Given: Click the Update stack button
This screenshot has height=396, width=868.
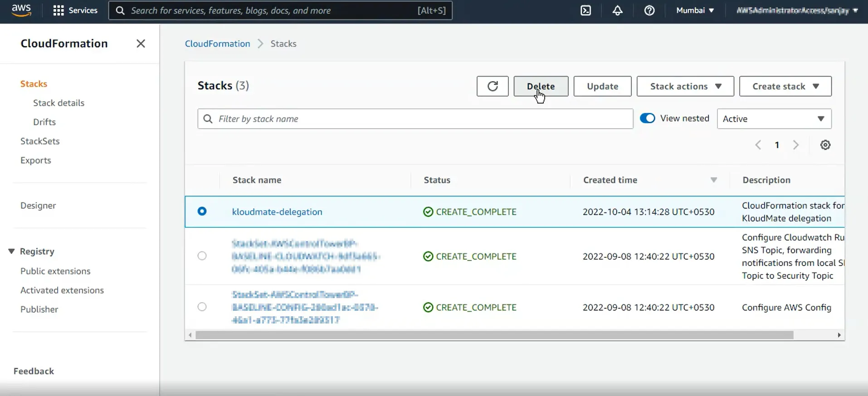Looking at the screenshot, I should pyautogui.click(x=602, y=86).
